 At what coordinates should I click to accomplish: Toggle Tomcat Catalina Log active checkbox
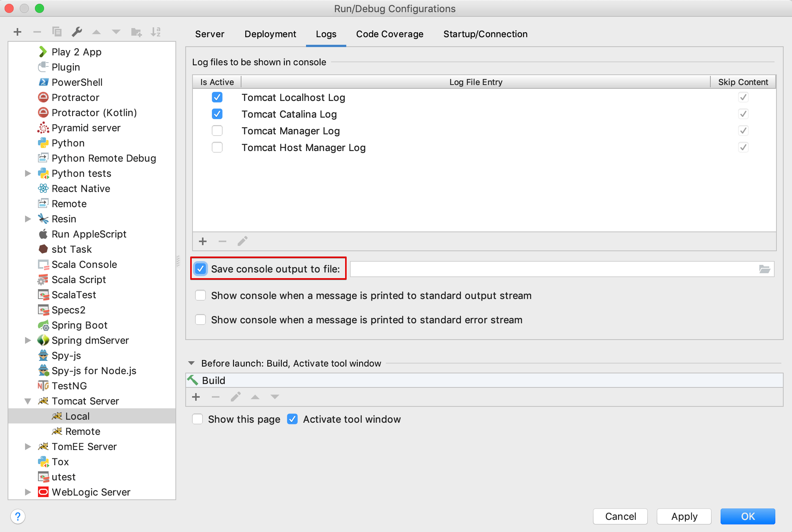point(217,114)
